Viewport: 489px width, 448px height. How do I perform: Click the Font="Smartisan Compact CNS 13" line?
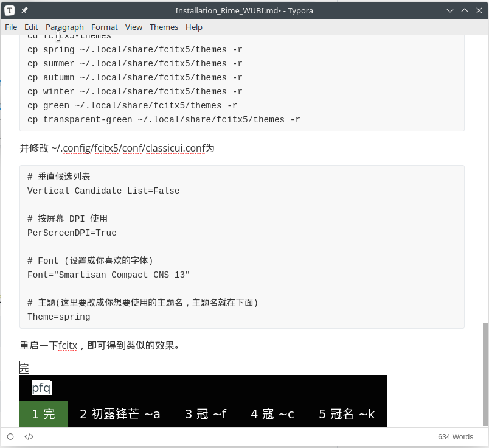tap(108, 275)
